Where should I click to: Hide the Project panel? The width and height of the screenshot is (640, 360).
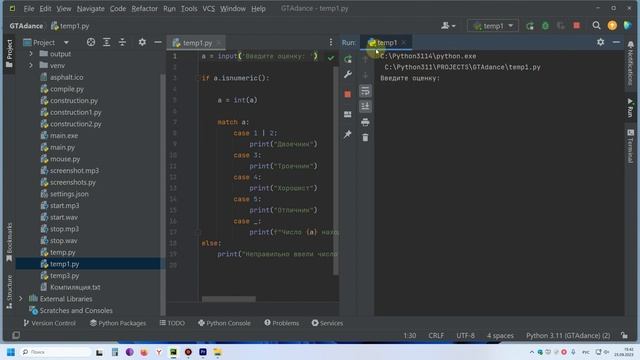coord(158,42)
